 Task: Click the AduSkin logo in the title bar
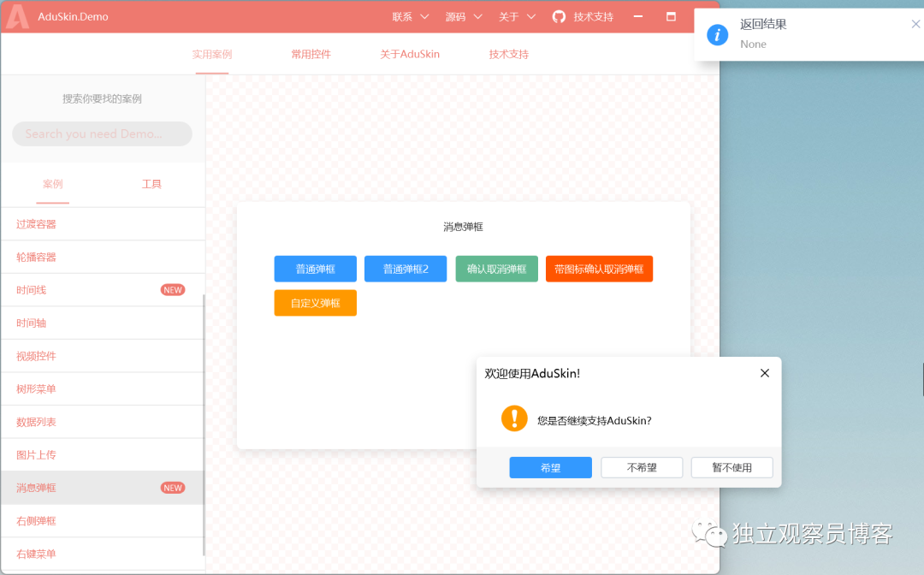pos(16,16)
